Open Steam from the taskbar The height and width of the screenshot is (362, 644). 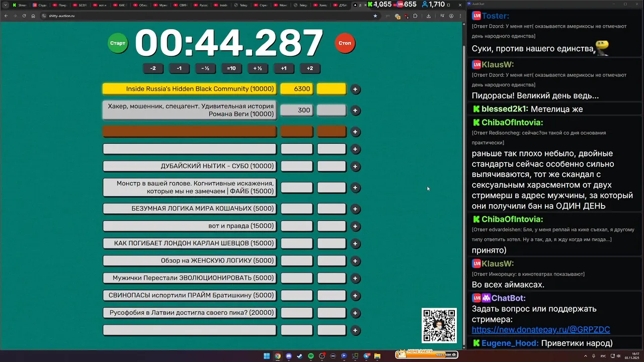coord(300,356)
